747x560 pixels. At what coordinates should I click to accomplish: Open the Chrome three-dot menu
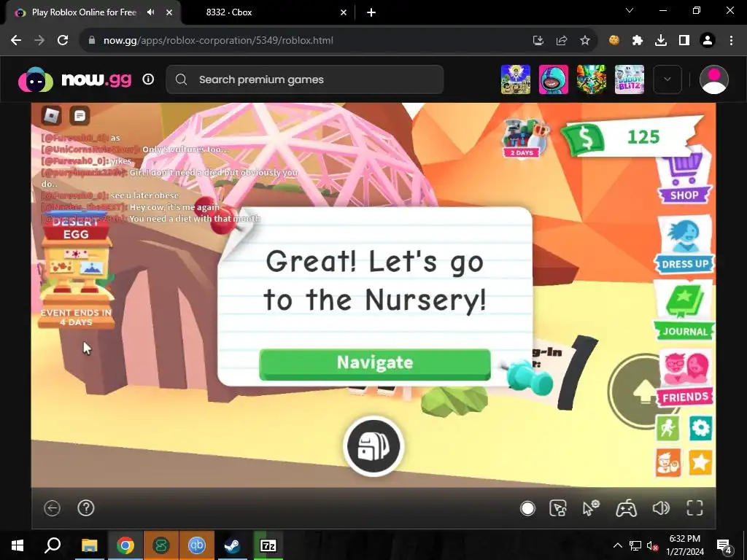point(731,41)
